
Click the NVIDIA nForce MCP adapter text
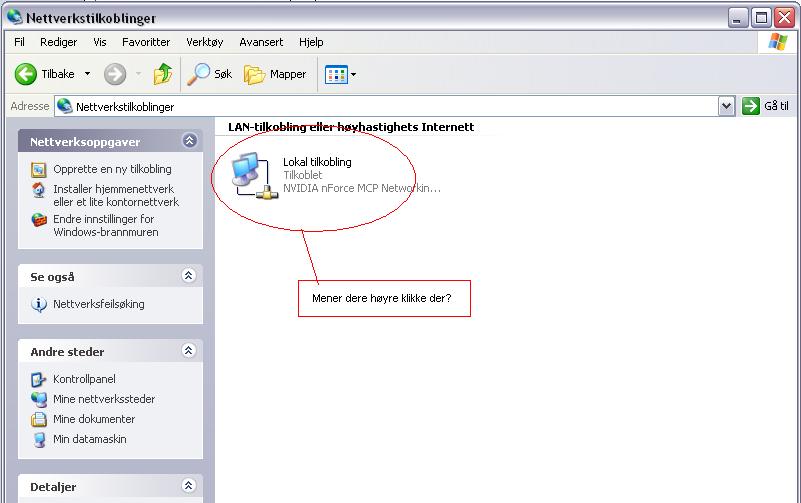(x=362, y=188)
